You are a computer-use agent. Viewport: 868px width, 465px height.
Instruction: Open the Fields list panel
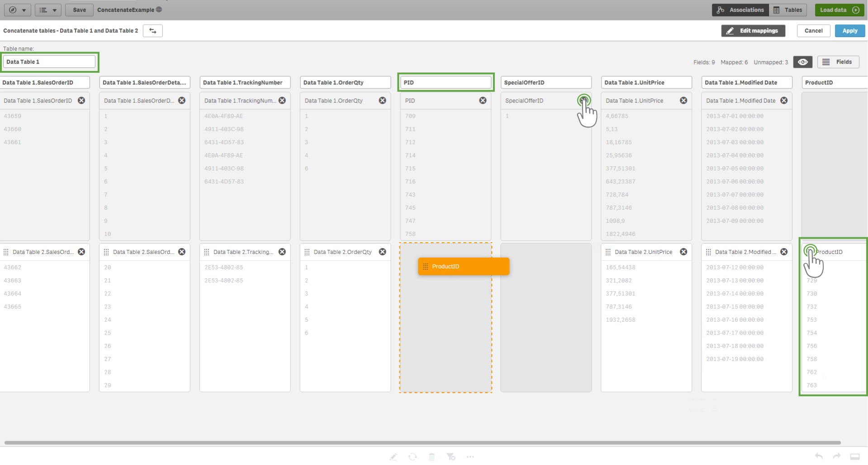click(x=838, y=62)
